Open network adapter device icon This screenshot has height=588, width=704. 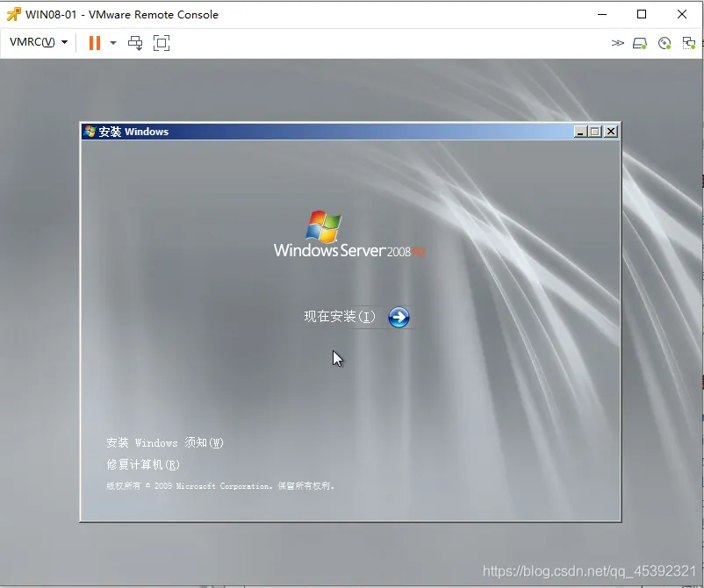(689, 43)
